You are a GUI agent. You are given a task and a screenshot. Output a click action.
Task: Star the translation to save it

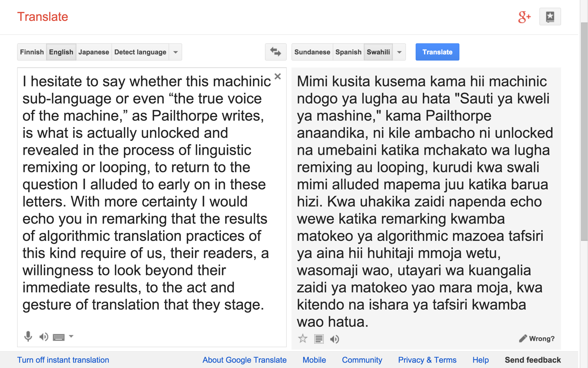tap(303, 339)
